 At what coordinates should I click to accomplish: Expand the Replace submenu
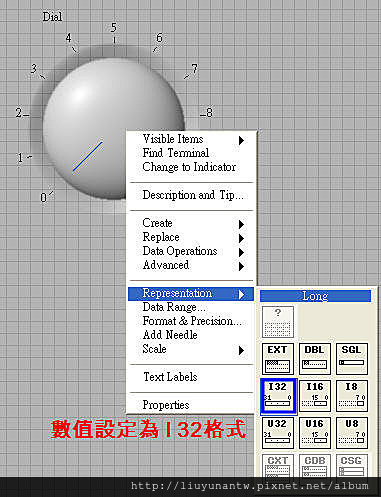pos(191,237)
